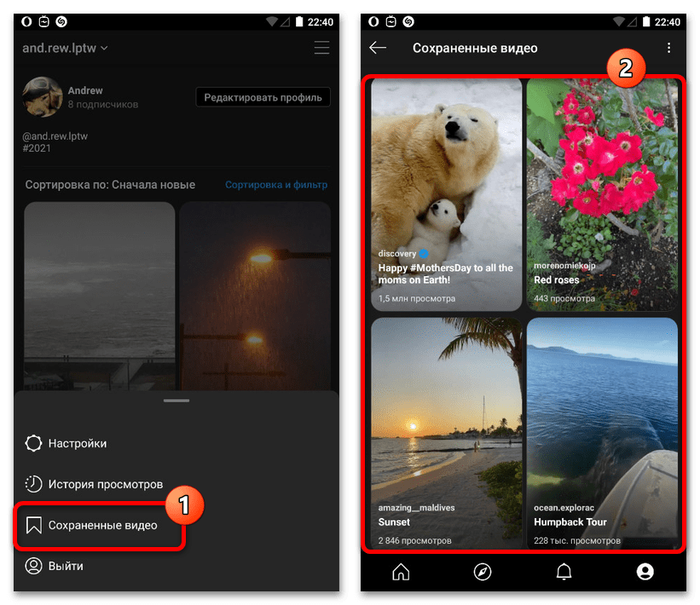Select Сохраненные видео menu item
The image size is (700, 605).
click(102, 525)
